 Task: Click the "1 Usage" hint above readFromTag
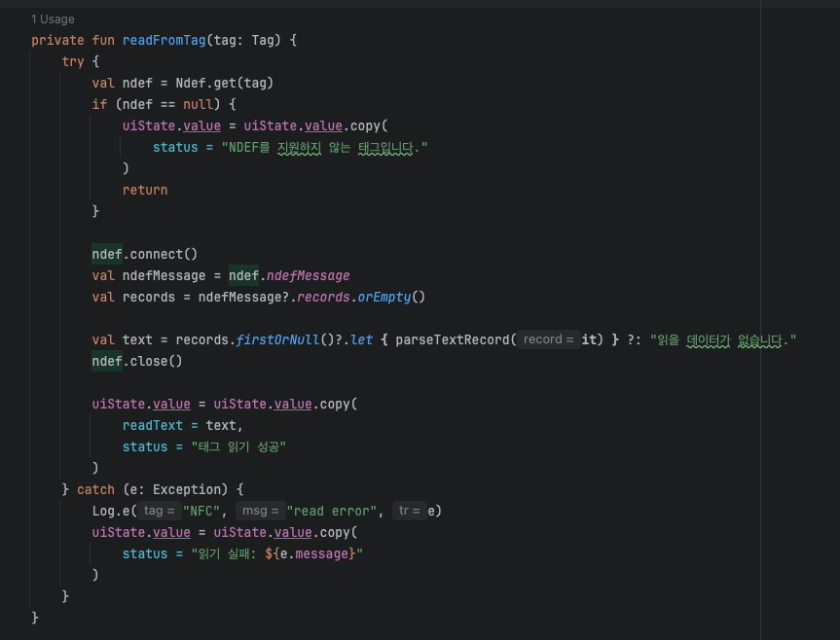click(53, 19)
